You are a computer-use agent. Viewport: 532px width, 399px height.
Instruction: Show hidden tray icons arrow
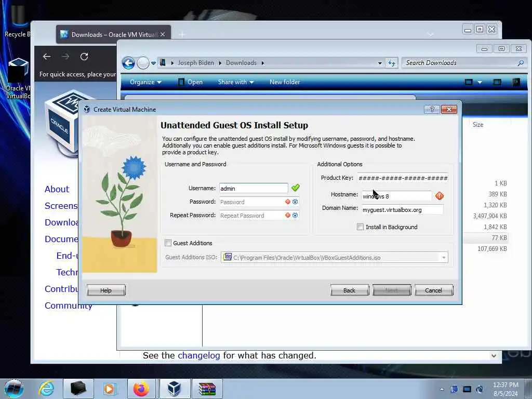click(442, 389)
